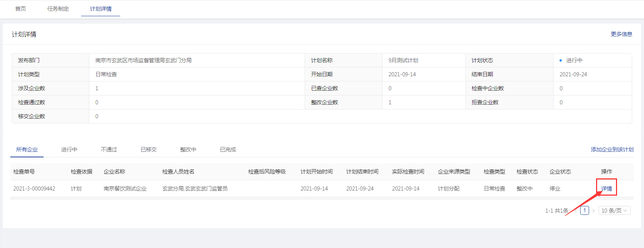Click 添加企业到该计划 link
This screenshot has width=644, height=248.
click(x=612, y=149)
